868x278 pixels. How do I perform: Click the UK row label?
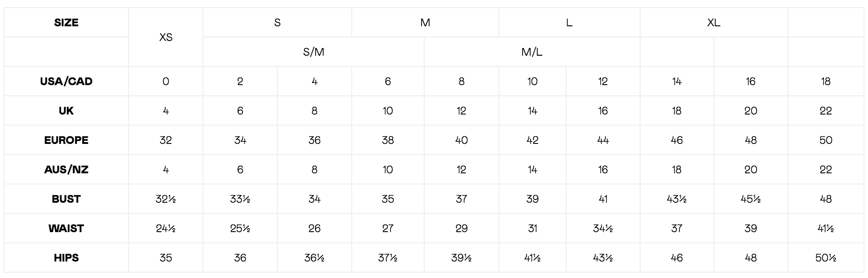tap(66, 111)
